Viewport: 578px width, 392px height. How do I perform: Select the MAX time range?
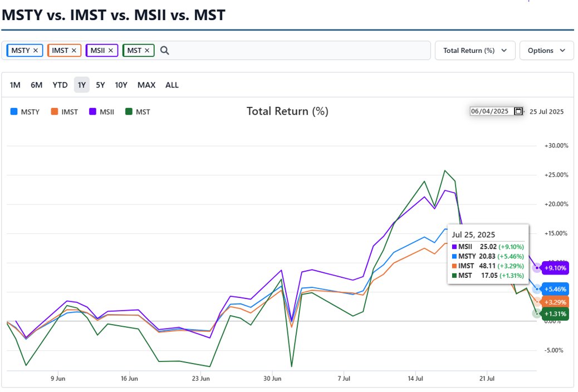tap(146, 85)
